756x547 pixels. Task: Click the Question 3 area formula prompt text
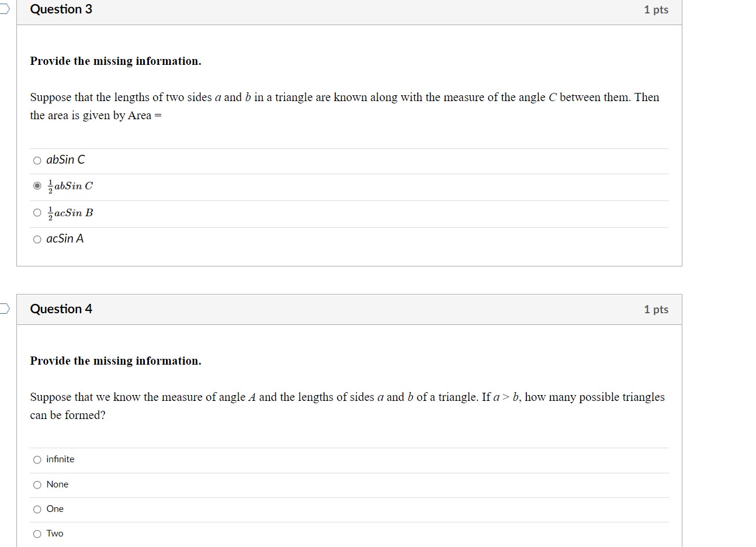click(x=345, y=106)
